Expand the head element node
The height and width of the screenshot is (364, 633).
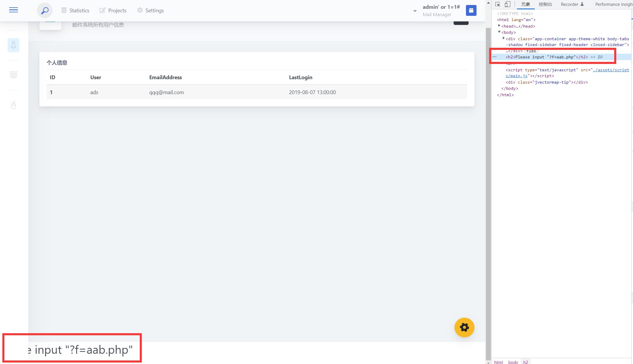pos(499,26)
